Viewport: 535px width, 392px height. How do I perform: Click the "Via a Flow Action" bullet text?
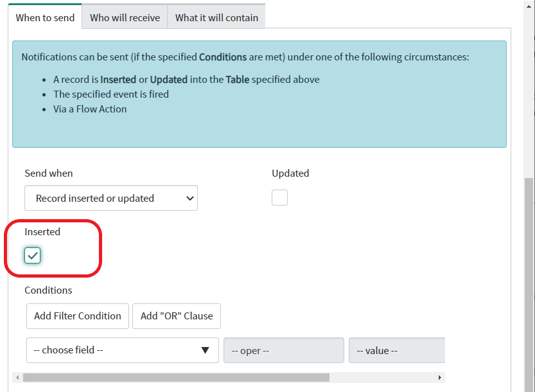[90, 109]
